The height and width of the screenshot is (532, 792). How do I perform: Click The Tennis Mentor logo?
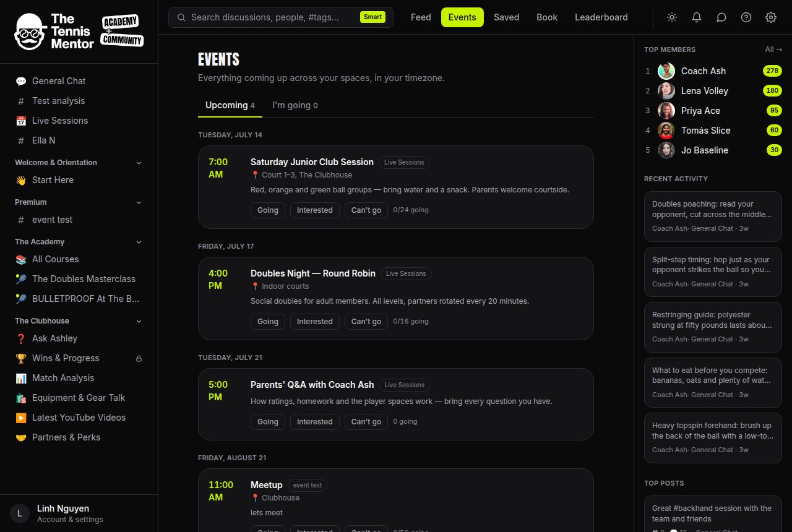click(x=79, y=31)
